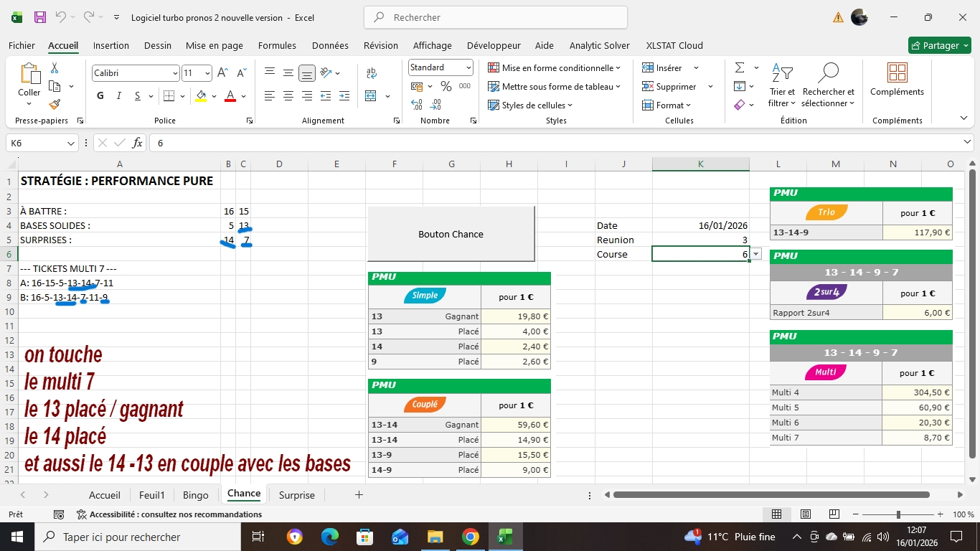Apply thousands separator 000 format
The image size is (980, 551).
[465, 86]
